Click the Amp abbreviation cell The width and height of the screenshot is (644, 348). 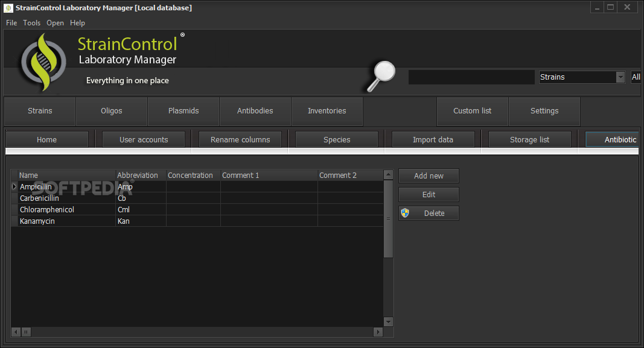tap(141, 187)
